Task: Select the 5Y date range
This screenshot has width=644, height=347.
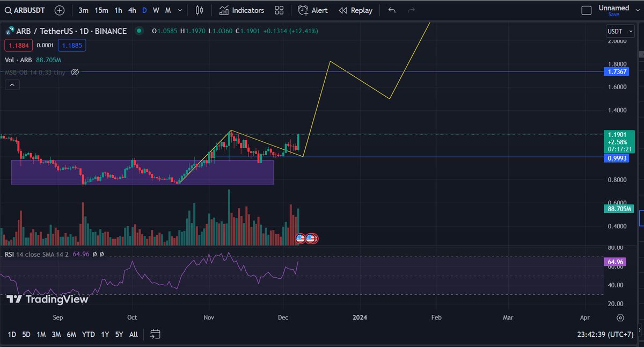Action: pyautogui.click(x=119, y=334)
